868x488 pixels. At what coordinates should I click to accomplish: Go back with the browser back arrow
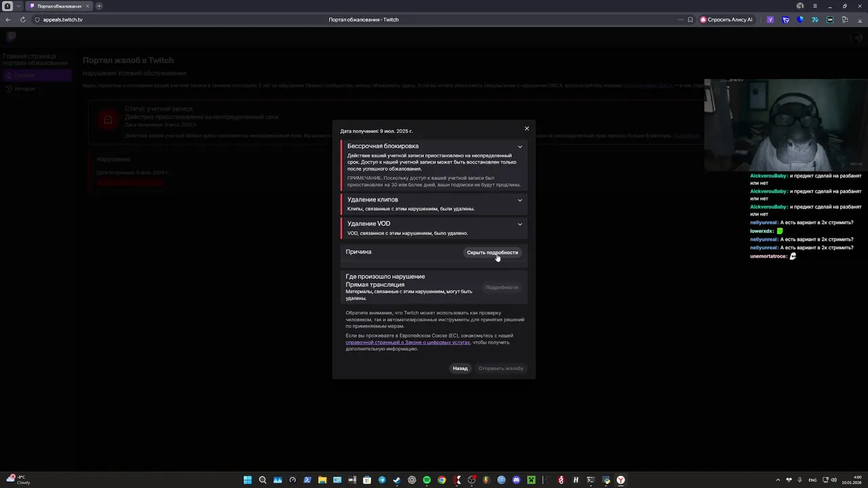tap(8, 20)
